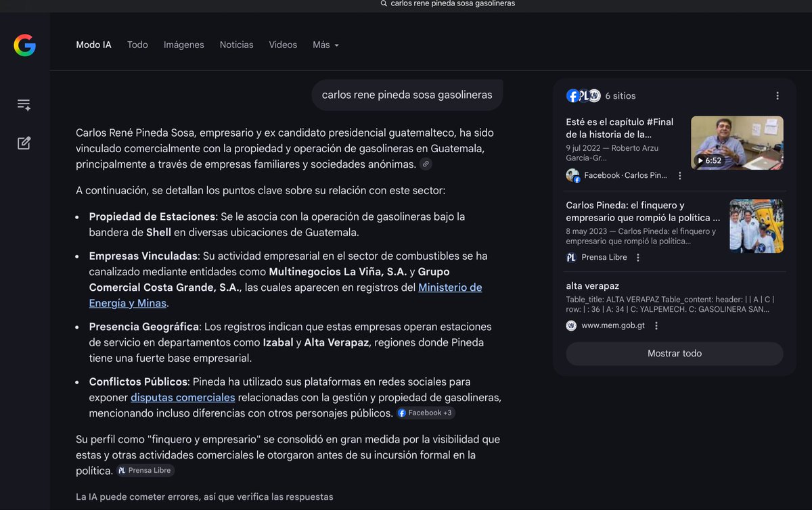812x510 pixels.
Task: Switch to the Todo tab
Action: [x=137, y=45]
